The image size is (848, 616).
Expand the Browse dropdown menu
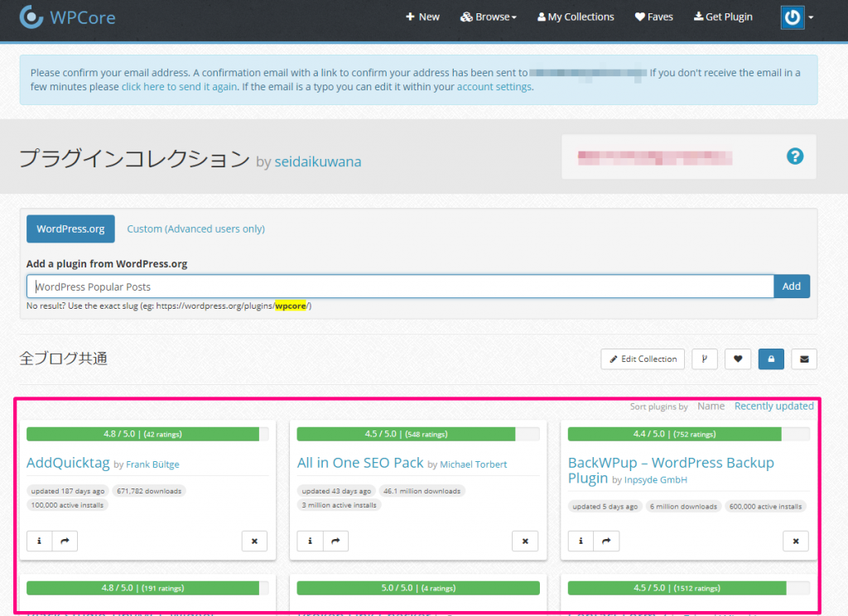[x=489, y=17]
